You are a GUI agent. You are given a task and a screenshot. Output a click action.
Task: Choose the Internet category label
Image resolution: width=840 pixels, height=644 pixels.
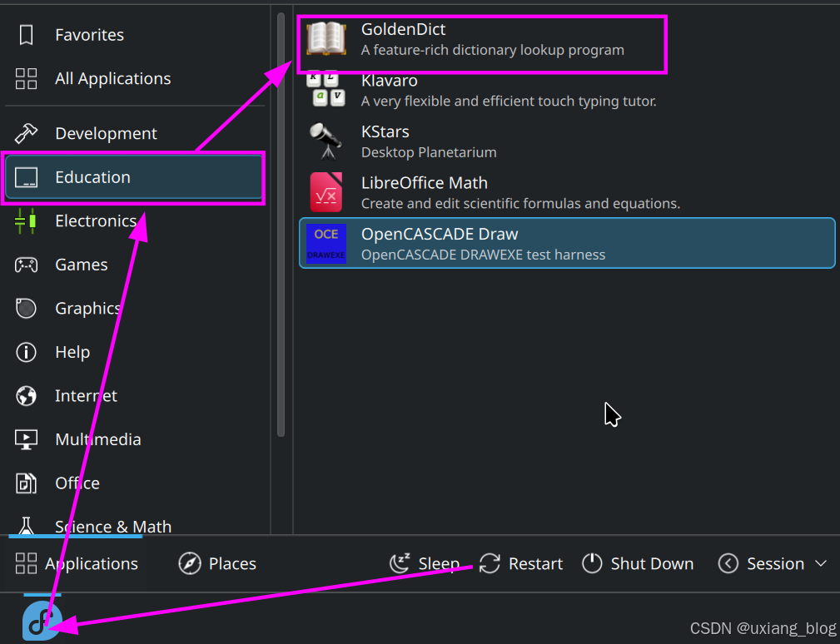tap(86, 396)
